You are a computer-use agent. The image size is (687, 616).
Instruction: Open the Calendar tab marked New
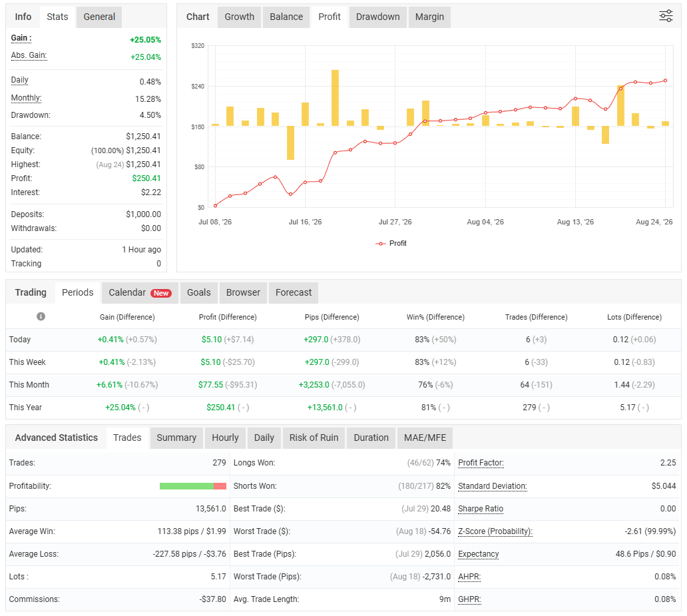tap(140, 293)
